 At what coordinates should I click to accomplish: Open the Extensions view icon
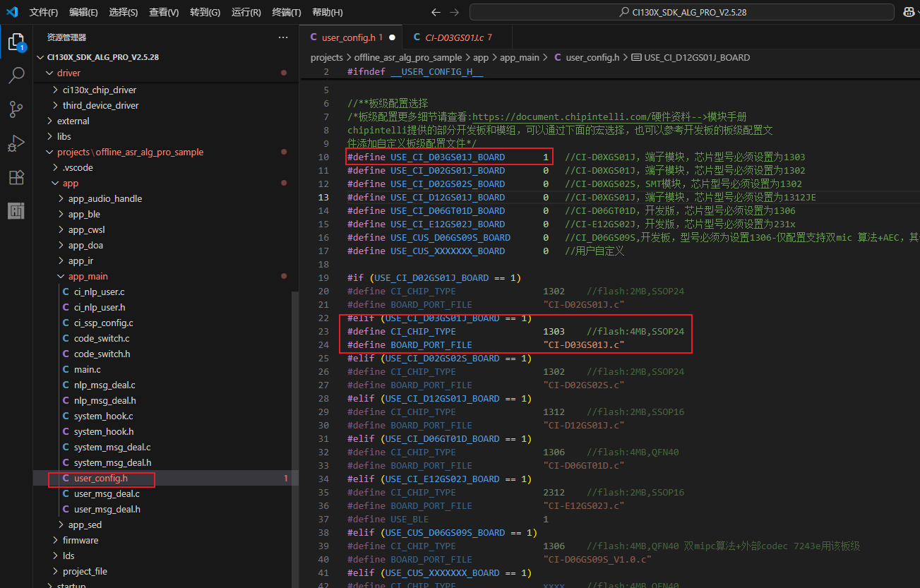point(16,177)
